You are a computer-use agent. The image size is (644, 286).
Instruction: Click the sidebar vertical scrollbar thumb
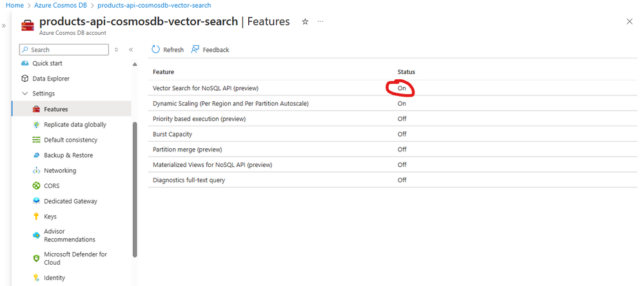point(135,190)
